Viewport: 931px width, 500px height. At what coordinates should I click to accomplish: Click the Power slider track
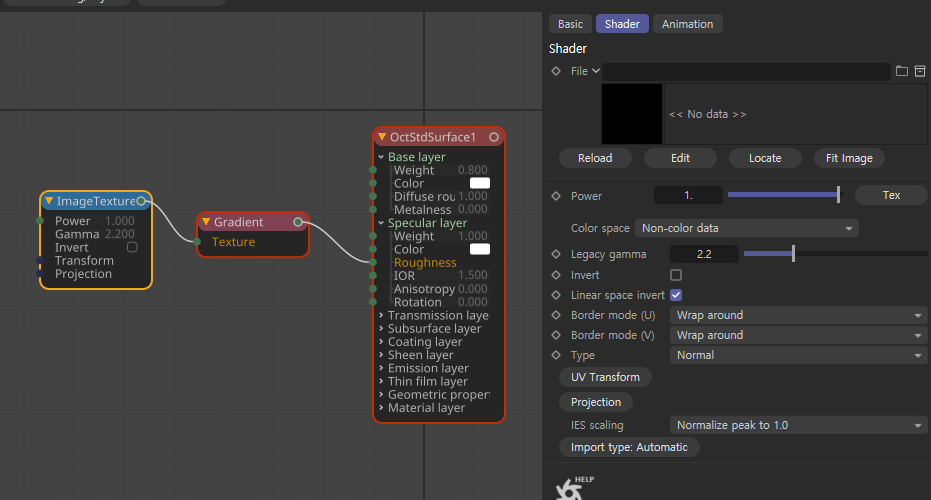pyautogui.click(x=784, y=195)
